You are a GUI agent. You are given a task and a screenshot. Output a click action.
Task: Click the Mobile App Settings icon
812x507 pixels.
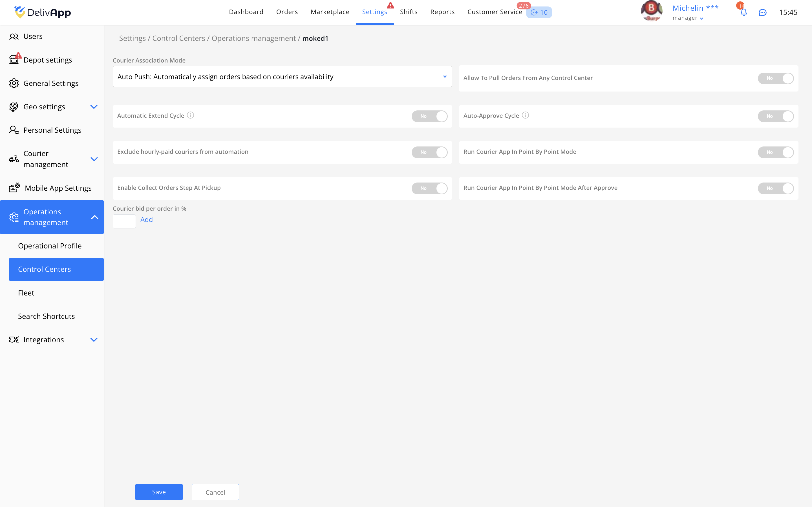pos(14,187)
